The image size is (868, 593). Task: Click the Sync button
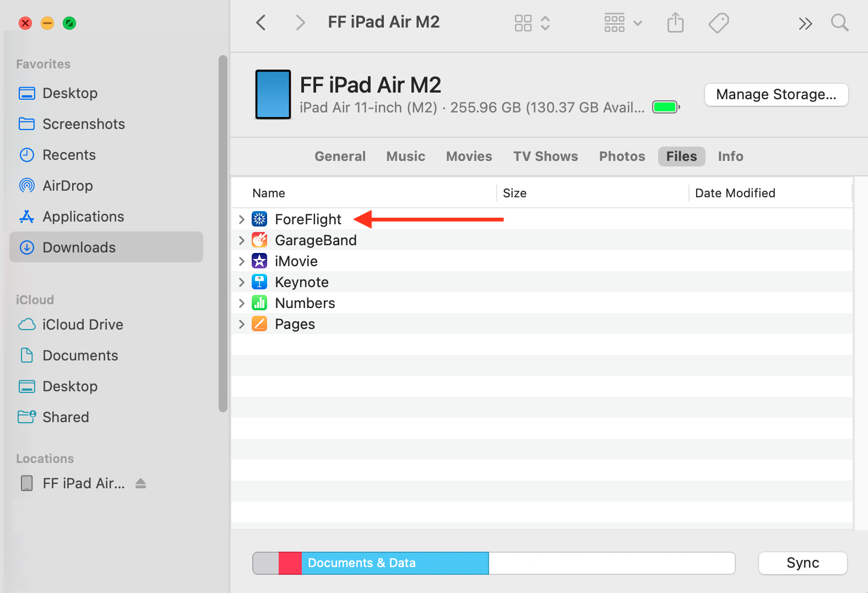802,563
